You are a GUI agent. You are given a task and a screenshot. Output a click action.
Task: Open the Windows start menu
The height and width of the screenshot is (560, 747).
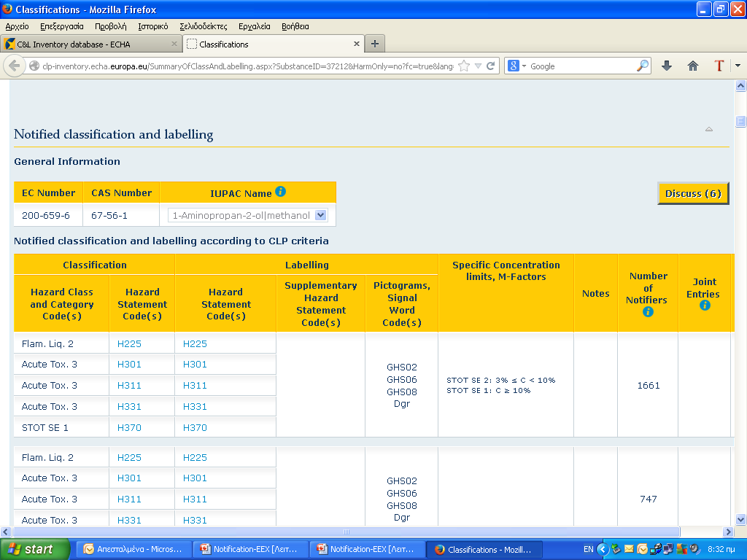pyautogui.click(x=35, y=549)
